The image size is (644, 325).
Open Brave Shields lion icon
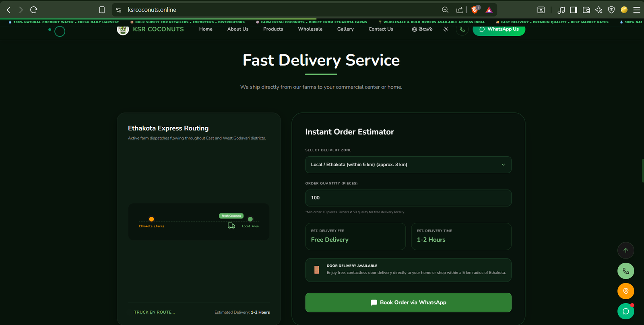pos(475,10)
